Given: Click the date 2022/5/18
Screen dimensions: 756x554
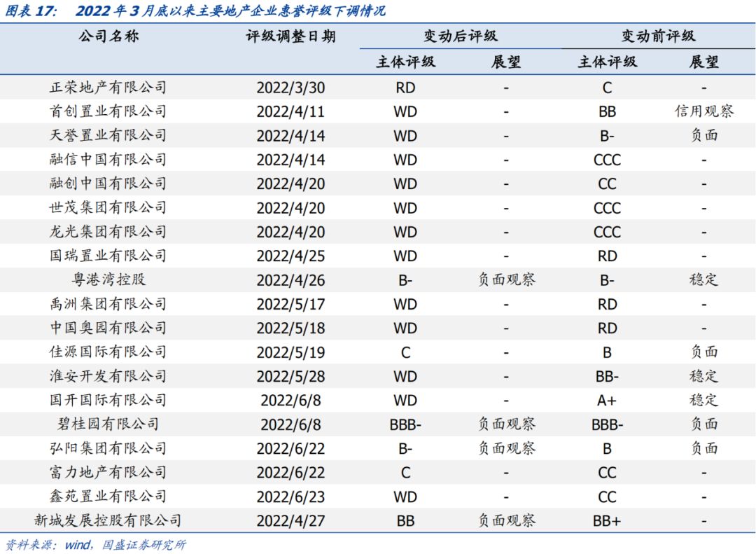Looking at the screenshot, I should tap(290, 328).
